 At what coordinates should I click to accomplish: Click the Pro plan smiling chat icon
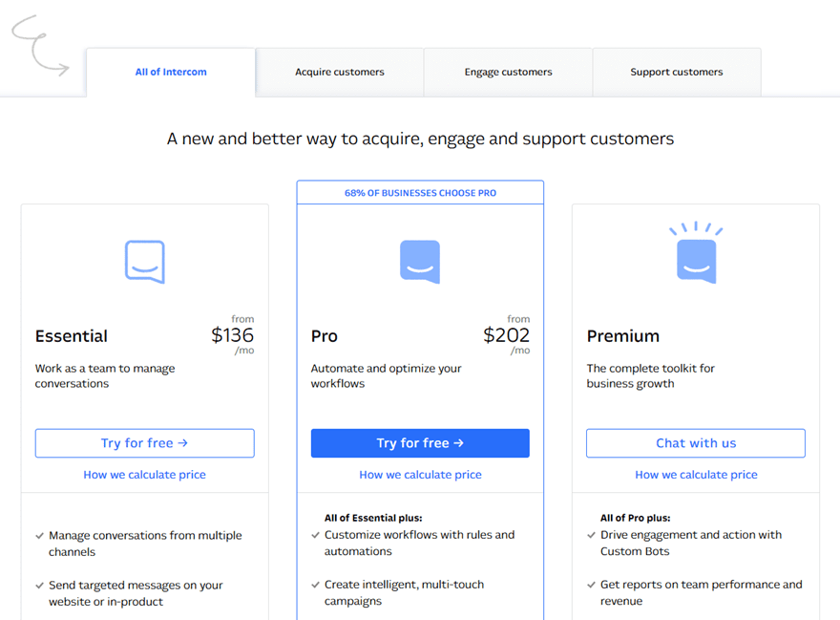point(420,261)
